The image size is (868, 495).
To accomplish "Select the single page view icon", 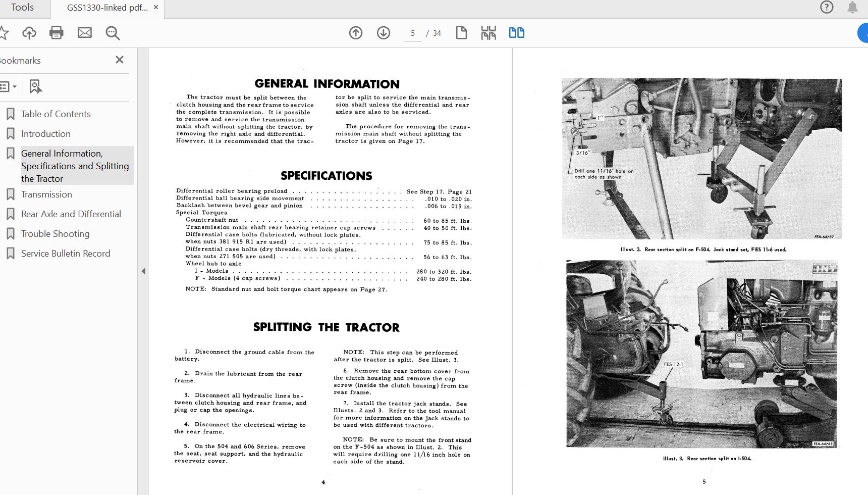I will (461, 33).
